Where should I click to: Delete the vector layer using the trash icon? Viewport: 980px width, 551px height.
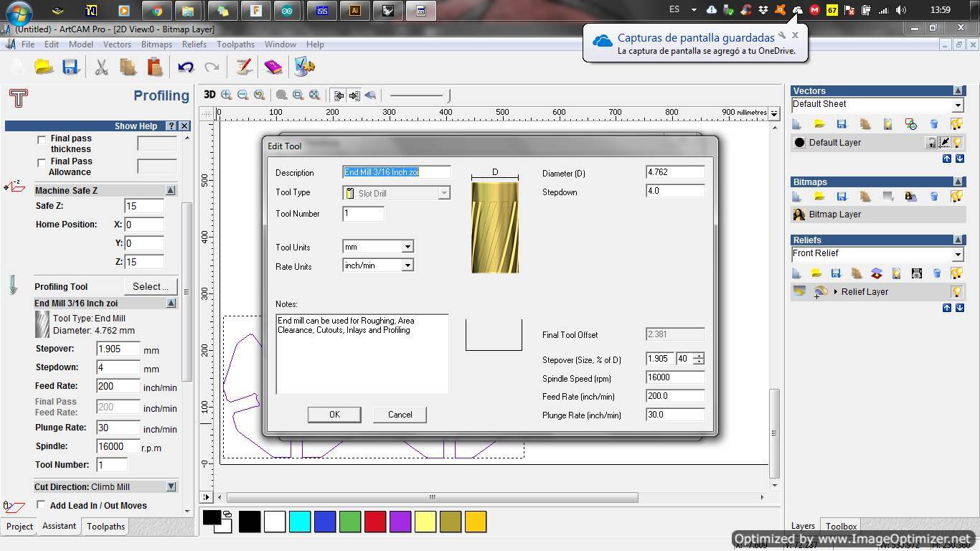934,124
